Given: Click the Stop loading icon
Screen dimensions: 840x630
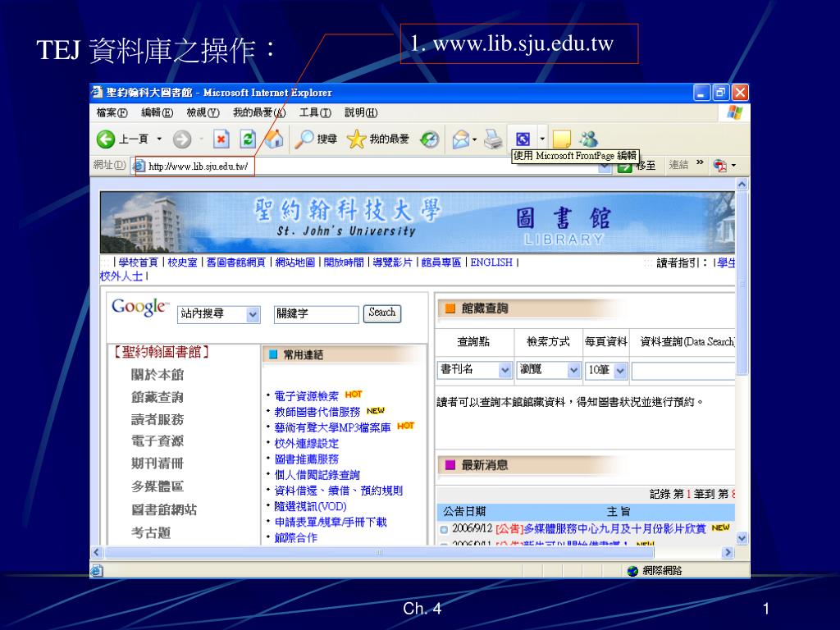Looking at the screenshot, I should [x=221, y=139].
